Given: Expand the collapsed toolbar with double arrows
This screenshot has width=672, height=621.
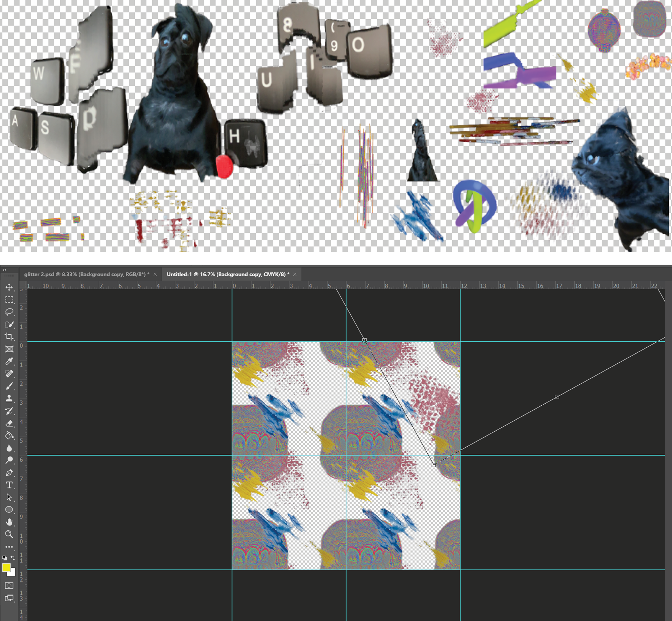Looking at the screenshot, I should [x=5, y=270].
